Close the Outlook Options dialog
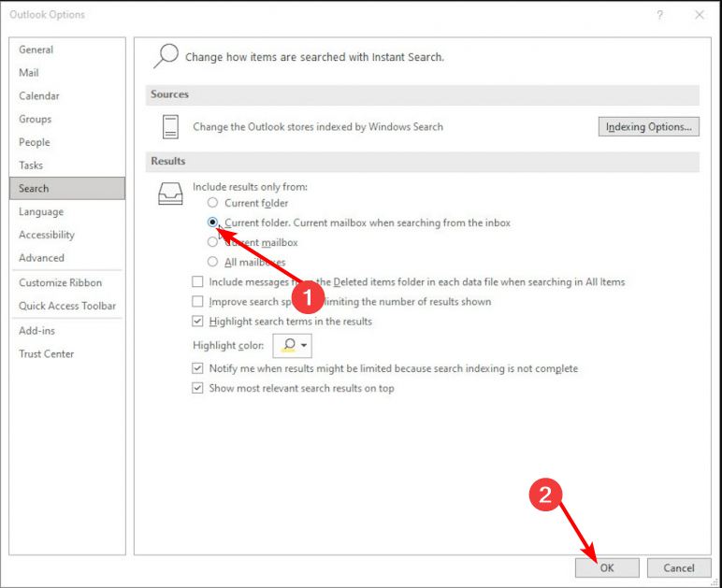Screen dimensions: 722x588 click(700, 15)
